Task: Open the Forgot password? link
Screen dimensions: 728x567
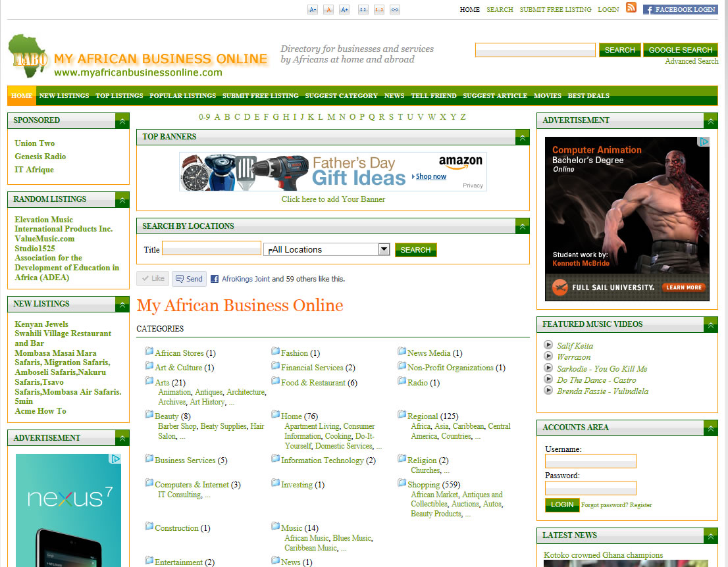Action: click(x=604, y=505)
